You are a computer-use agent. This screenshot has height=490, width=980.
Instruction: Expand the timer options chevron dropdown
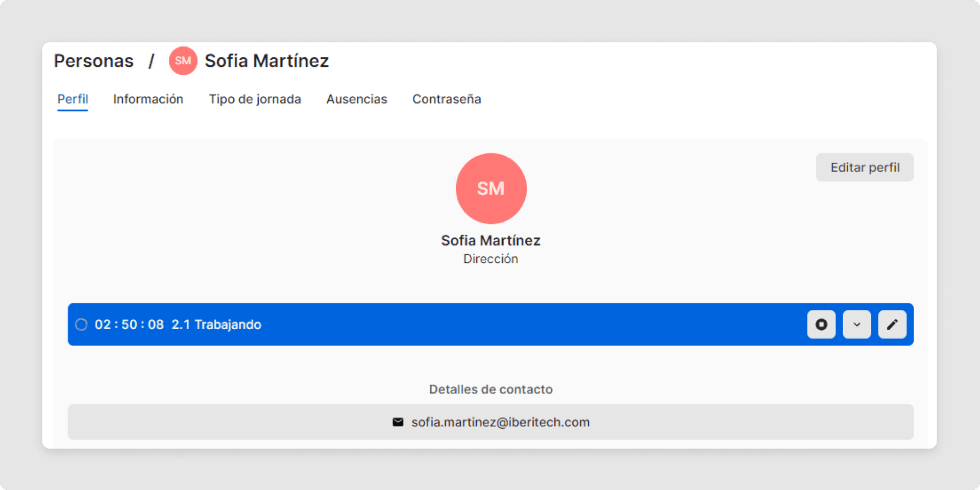856,325
